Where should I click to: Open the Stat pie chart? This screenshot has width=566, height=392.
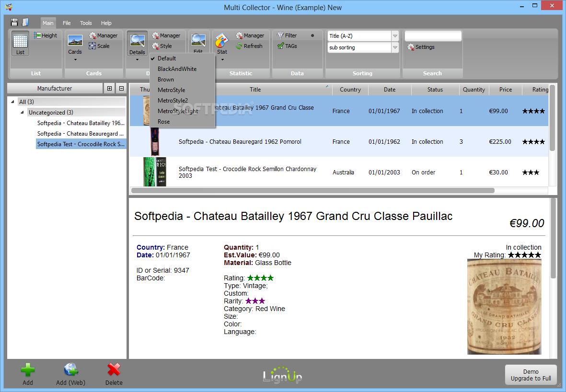point(222,44)
